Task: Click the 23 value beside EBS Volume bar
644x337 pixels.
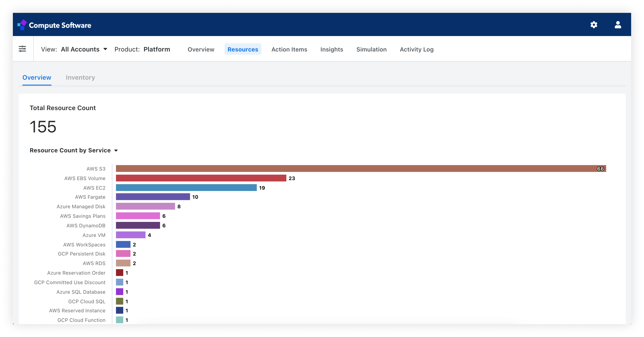Action: (x=292, y=178)
